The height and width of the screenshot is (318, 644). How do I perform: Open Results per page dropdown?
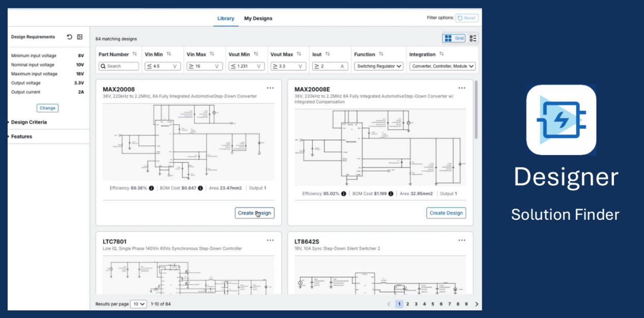pos(138,304)
